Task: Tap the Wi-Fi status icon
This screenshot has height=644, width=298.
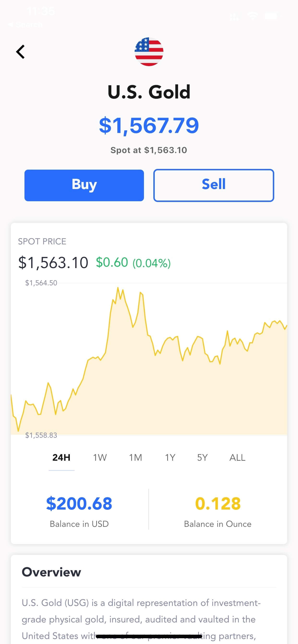Action: (x=252, y=17)
